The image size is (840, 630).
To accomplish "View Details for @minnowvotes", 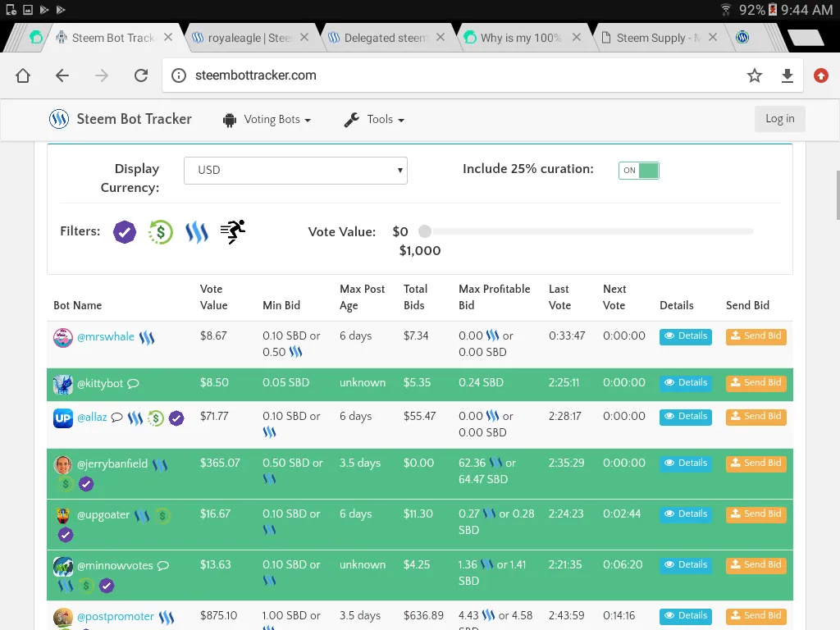I will click(x=686, y=565).
